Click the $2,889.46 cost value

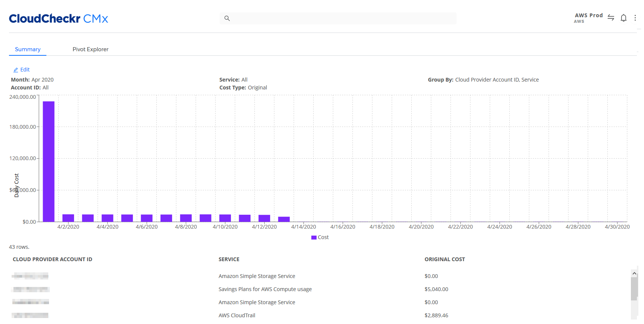pyautogui.click(x=436, y=315)
